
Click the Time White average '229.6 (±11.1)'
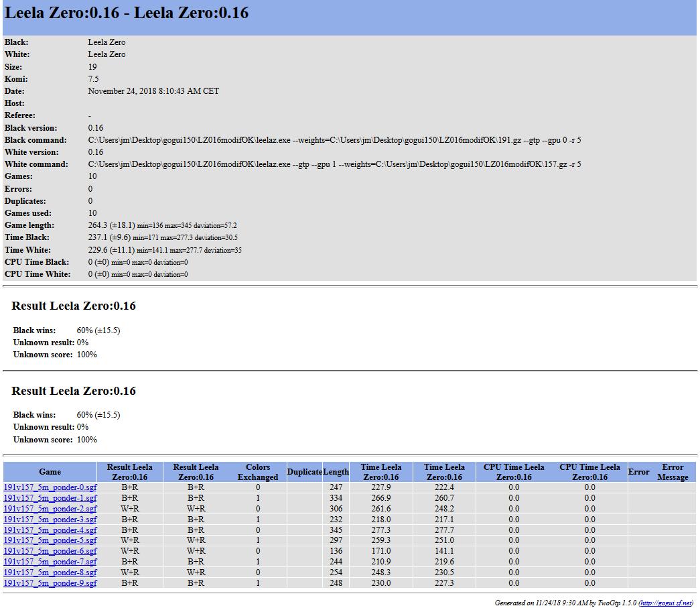coord(111,250)
